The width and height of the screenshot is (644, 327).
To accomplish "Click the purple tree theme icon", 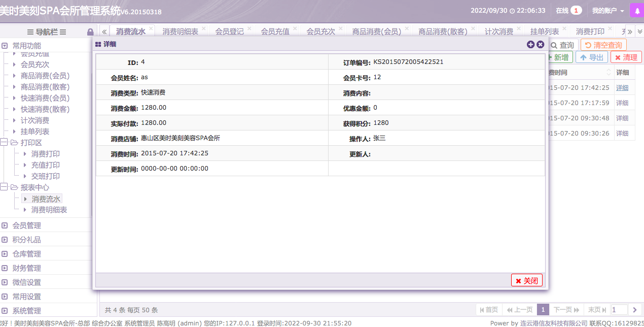I will [636, 11].
